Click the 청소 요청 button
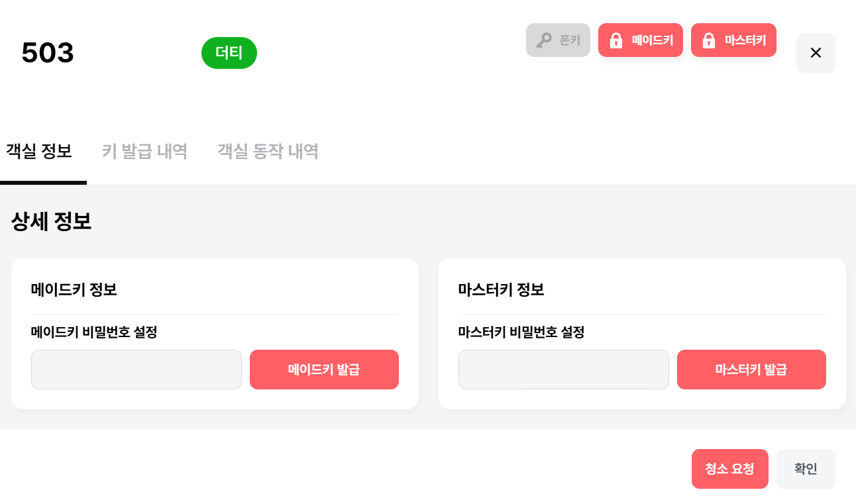856x504 pixels. tap(729, 469)
